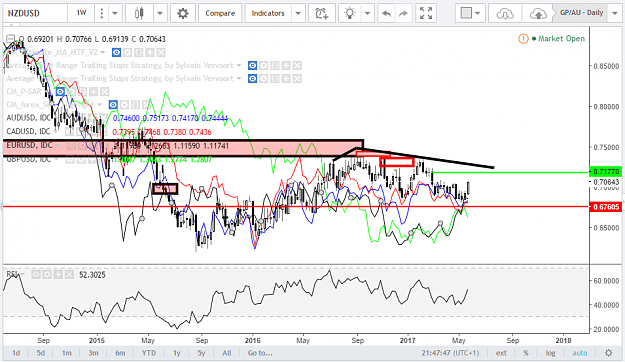Open time interval vertical dots menu
This screenshot has height=362, width=625.
pyautogui.click(x=102, y=13)
